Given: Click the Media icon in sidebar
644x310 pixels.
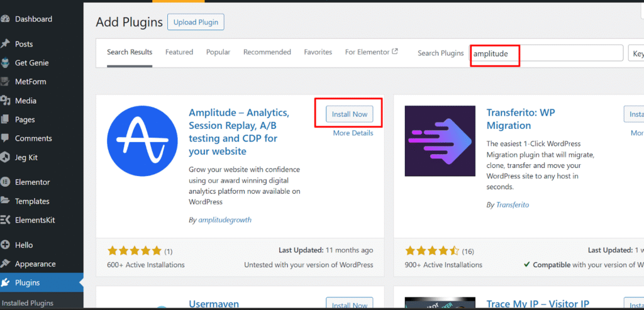Looking at the screenshot, I should tap(5, 101).
